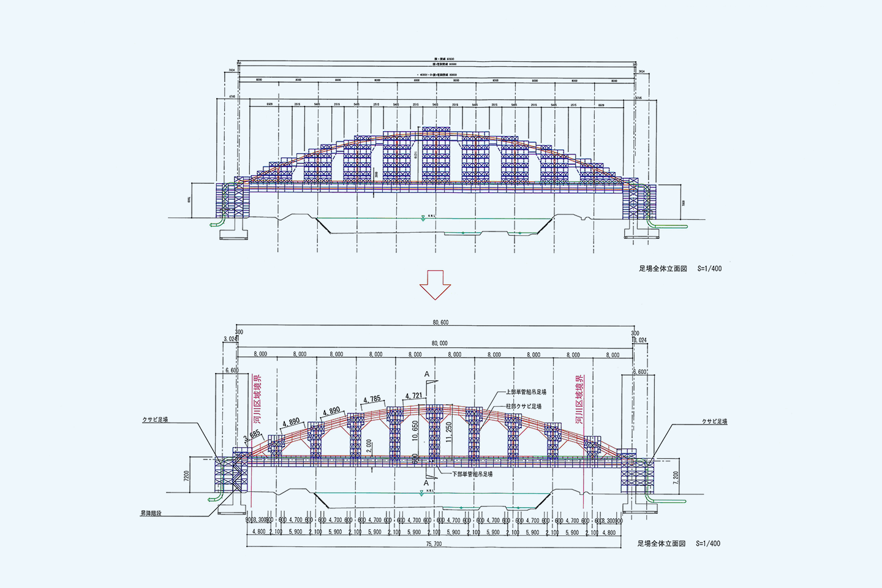
Task: Click the 4,890 dimension adjacent to 4,785
Action: [x=331, y=410]
